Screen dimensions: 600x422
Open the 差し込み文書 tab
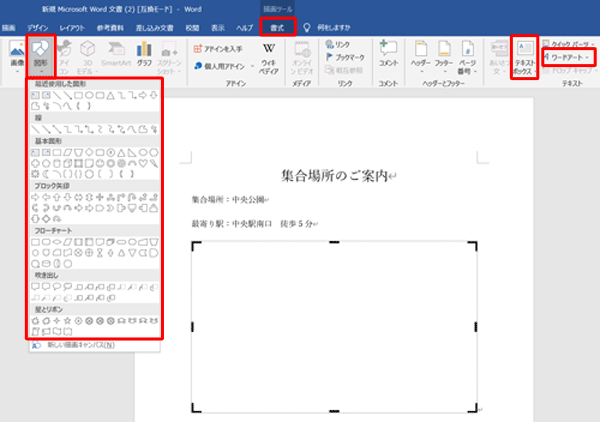tap(154, 28)
